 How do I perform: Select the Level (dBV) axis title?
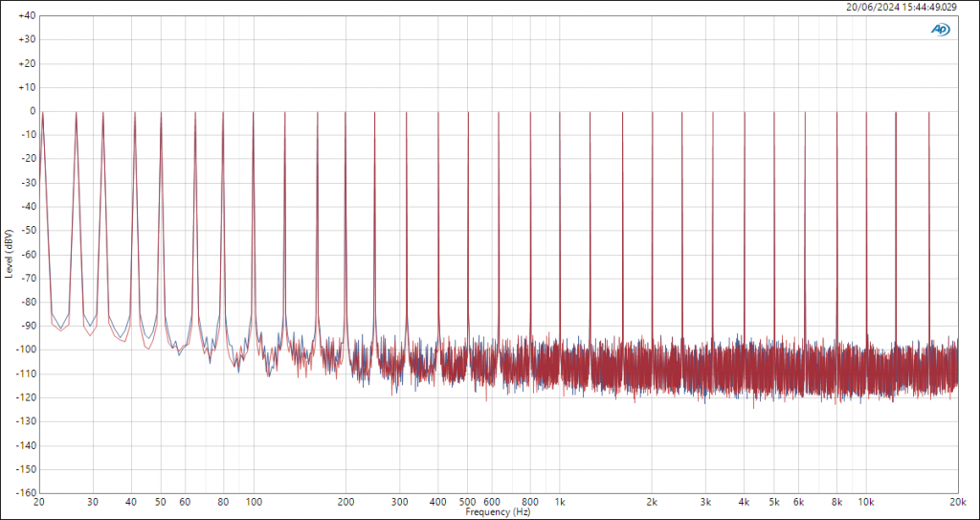coord(9,254)
